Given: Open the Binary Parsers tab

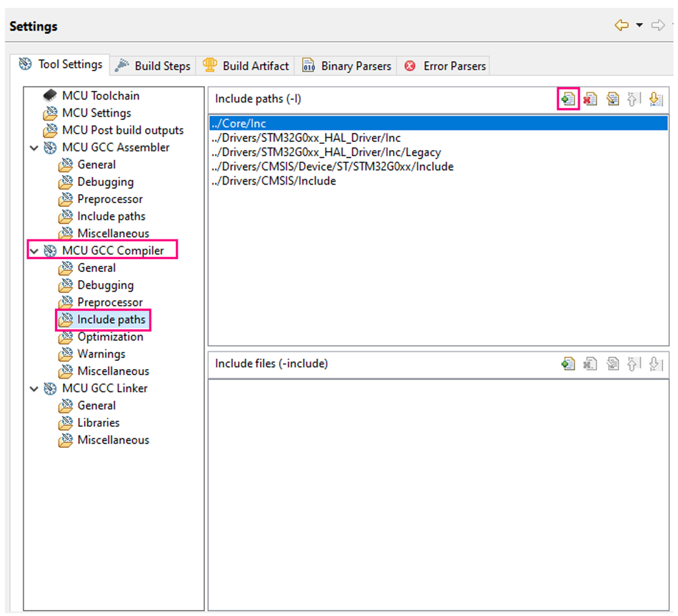Looking at the screenshot, I should point(346,66).
